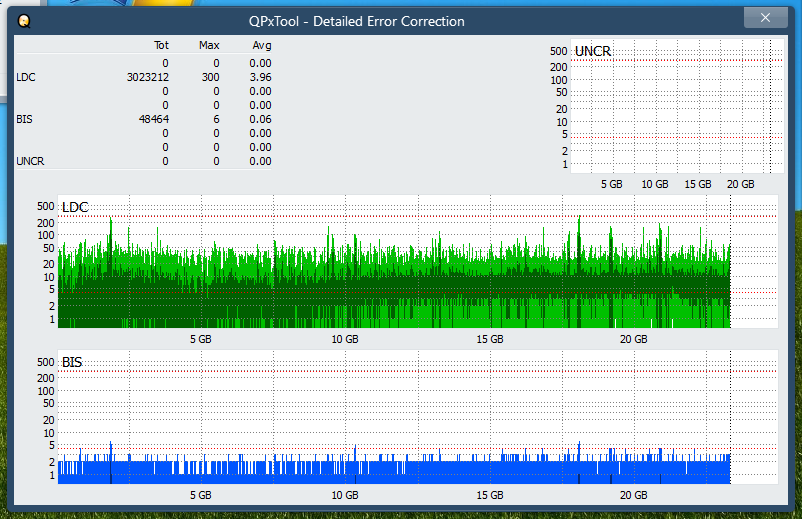The image size is (802, 519).
Task: Click the Avg column header
Action: point(261,45)
